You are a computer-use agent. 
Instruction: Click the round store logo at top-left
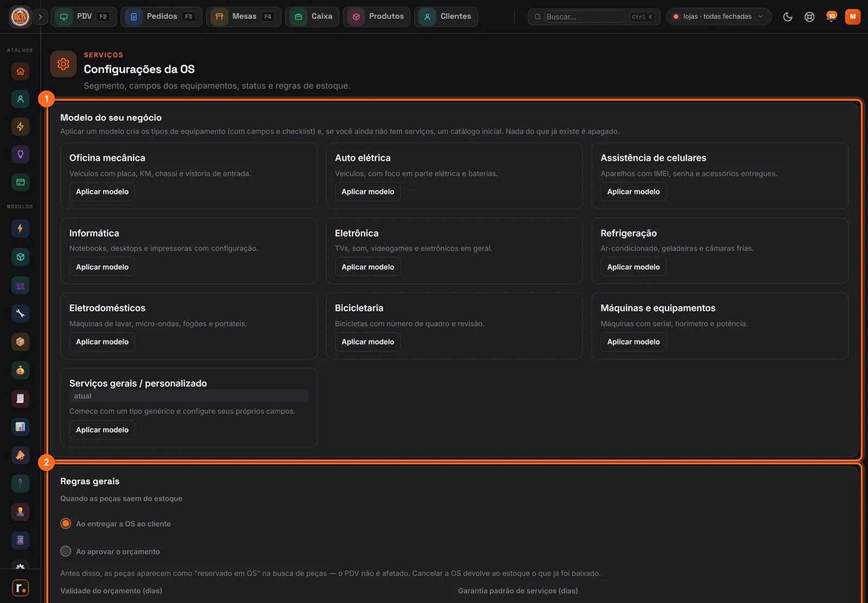(x=20, y=17)
